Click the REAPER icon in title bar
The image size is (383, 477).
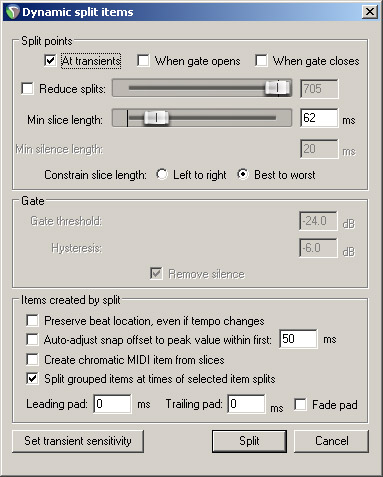click(x=13, y=12)
